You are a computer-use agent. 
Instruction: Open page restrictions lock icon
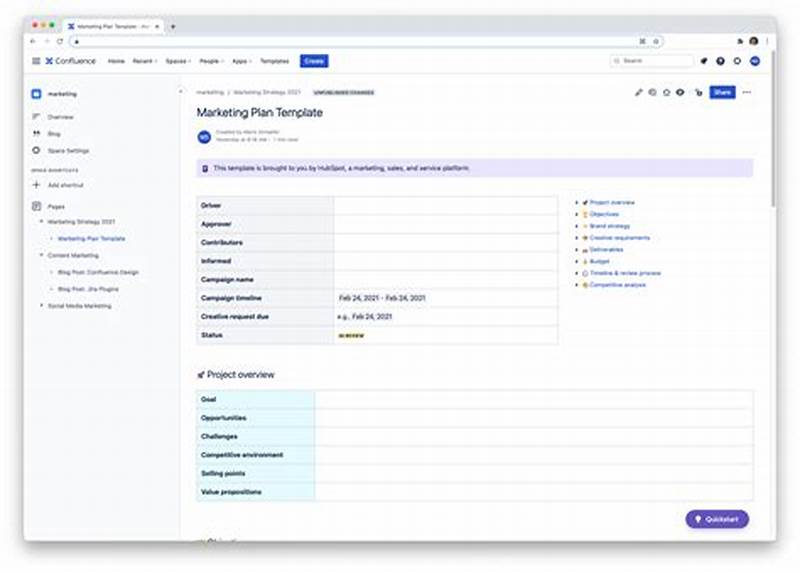(698, 92)
